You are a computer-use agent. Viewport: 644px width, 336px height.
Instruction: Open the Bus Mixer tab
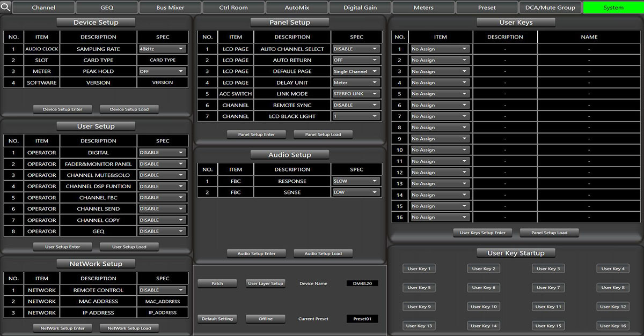point(170,8)
